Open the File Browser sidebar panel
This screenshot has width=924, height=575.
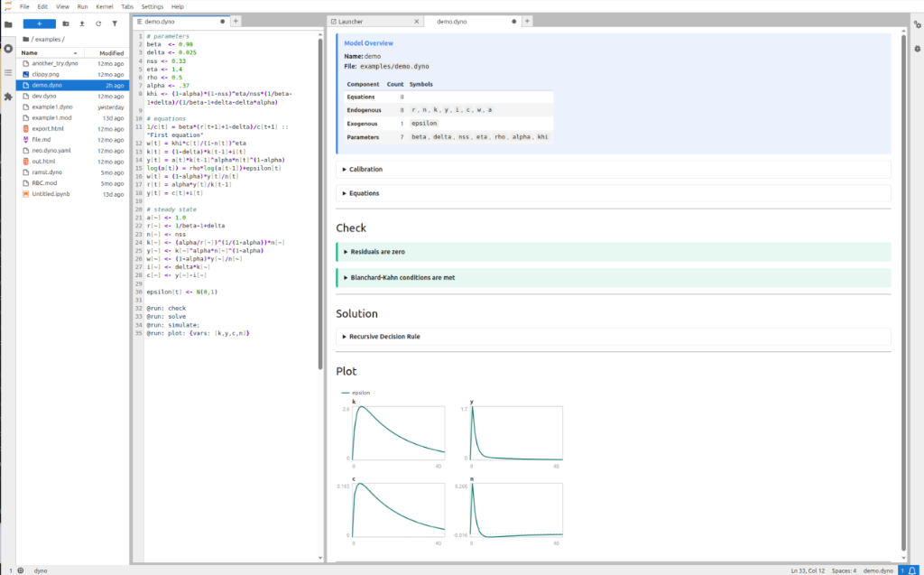coord(8,24)
